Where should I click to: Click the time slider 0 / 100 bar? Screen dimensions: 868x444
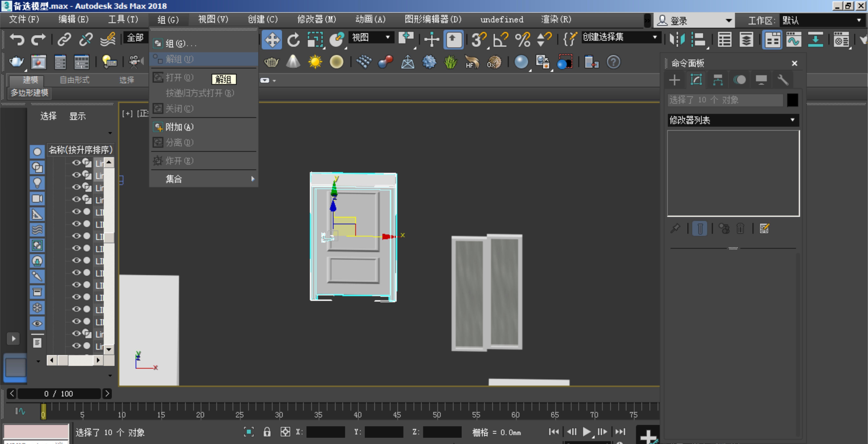59,393
